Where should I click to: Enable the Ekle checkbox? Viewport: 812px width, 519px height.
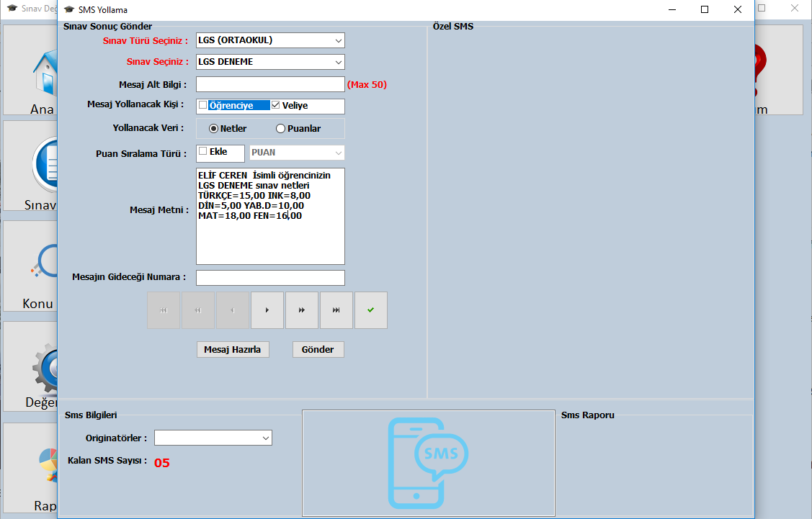tap(203, 151)
